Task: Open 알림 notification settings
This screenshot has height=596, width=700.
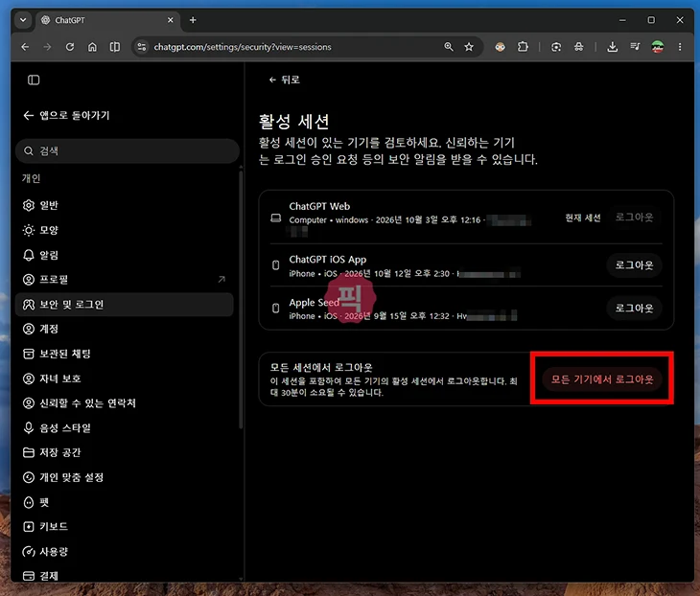Action: coord(124,255)
